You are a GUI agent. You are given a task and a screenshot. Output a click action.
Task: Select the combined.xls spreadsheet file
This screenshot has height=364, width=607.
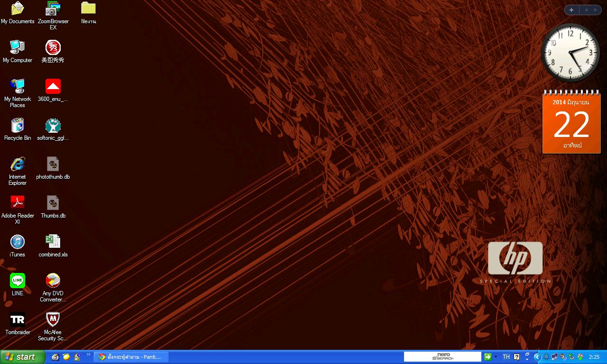click(53, 246)
